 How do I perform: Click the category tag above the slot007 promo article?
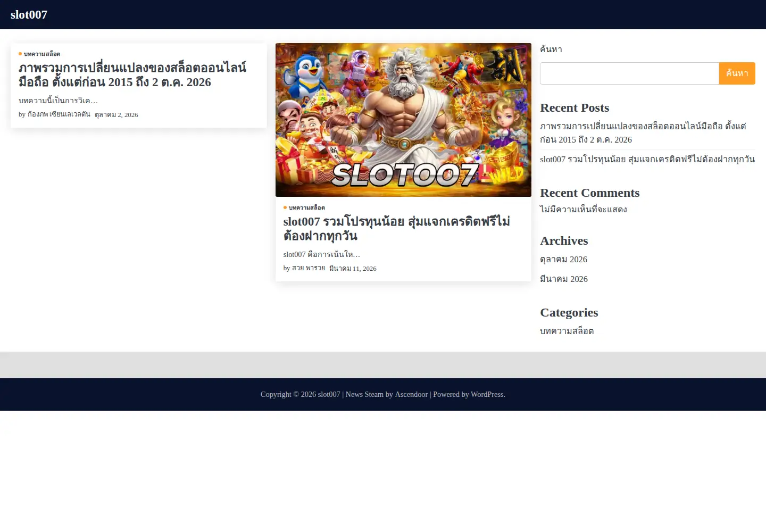(306, 207)
